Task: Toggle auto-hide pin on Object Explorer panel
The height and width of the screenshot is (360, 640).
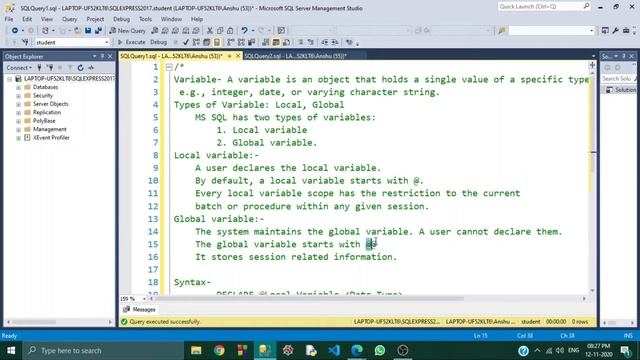Action: (x=102, y=56)
